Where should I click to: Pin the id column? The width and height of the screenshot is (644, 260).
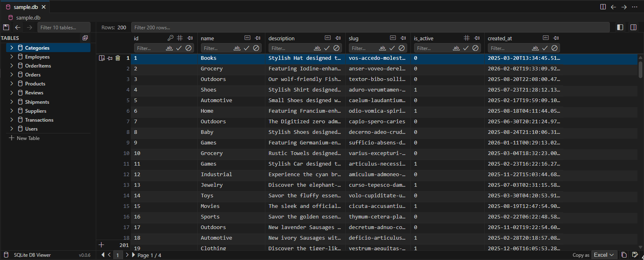[190, 38]
